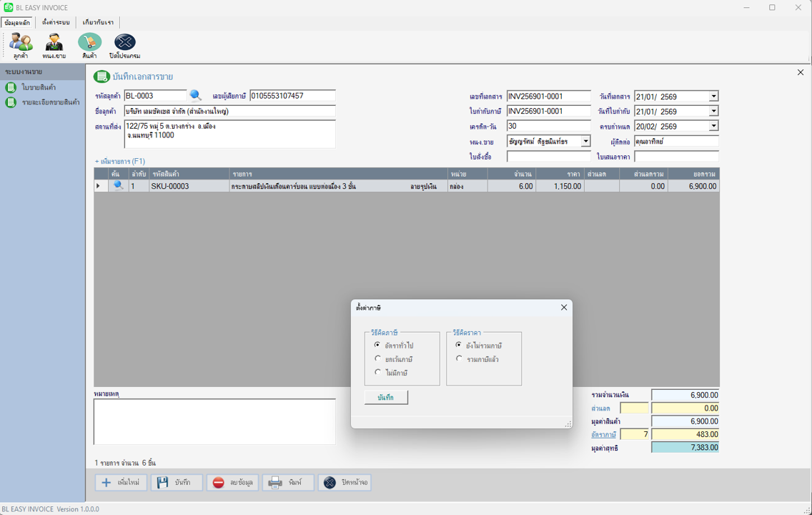
Task: Select ใบขายสินค้า in the left sidebar
Action: click(39, 87)
